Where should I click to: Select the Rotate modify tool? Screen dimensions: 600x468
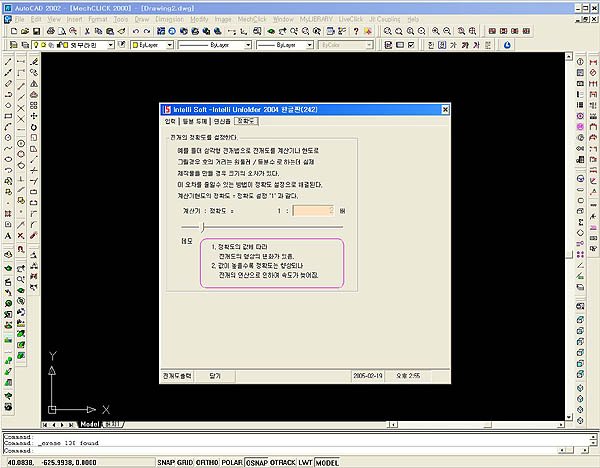[34, 127]
